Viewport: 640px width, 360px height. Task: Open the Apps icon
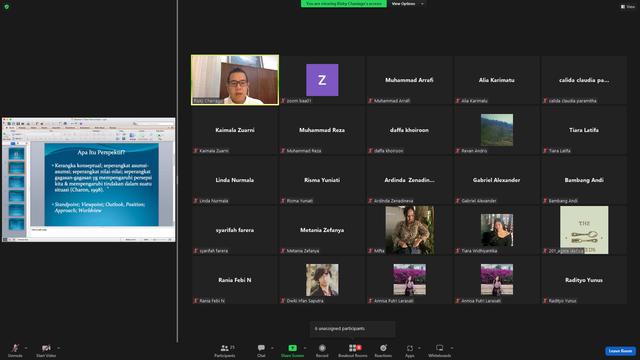(409, 348)
